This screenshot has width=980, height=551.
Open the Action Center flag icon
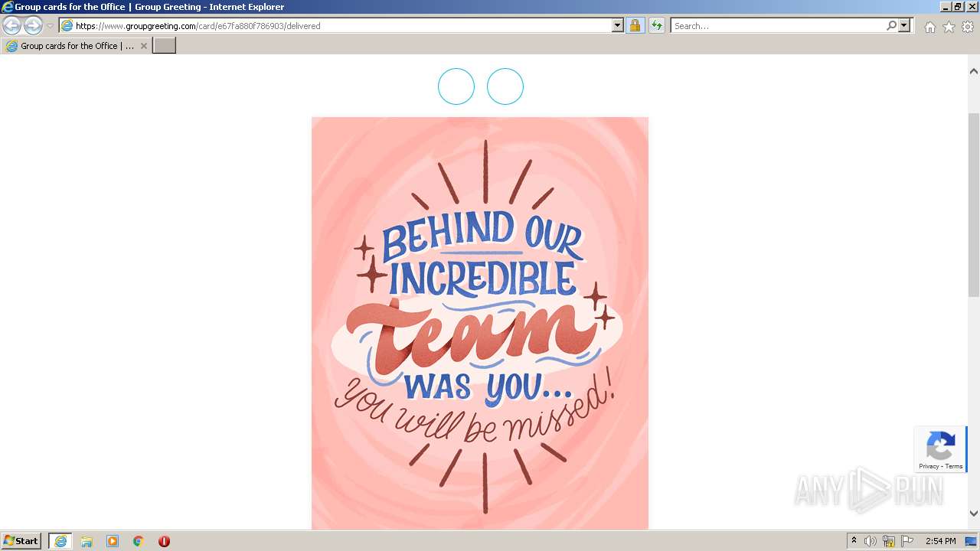(907, 541)
